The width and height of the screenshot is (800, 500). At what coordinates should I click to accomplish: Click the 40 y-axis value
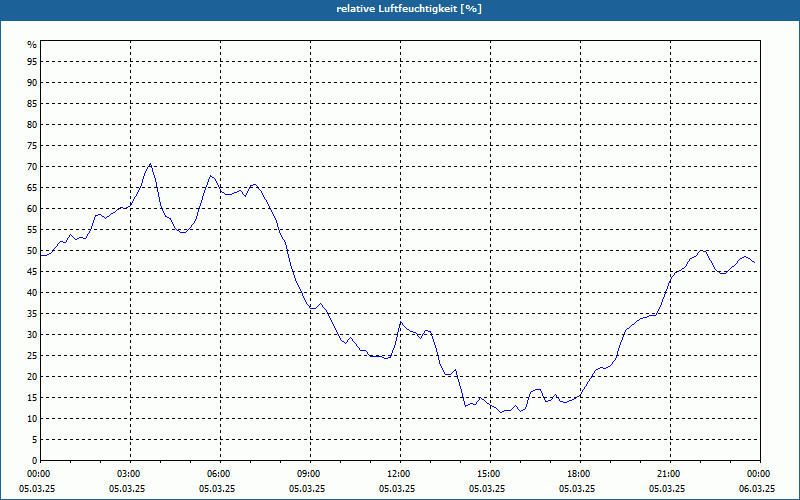32,293
